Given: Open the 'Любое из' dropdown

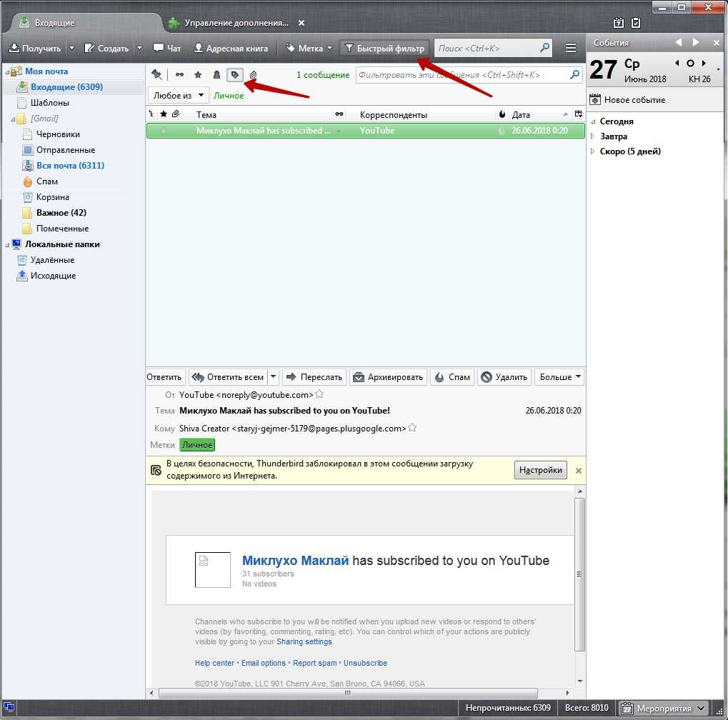Looking at the screenshot, I should 179,95.
